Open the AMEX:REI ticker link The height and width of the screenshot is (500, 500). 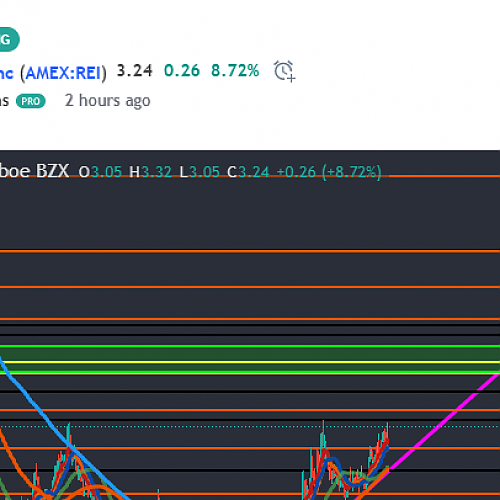click(x=63, y=73)
